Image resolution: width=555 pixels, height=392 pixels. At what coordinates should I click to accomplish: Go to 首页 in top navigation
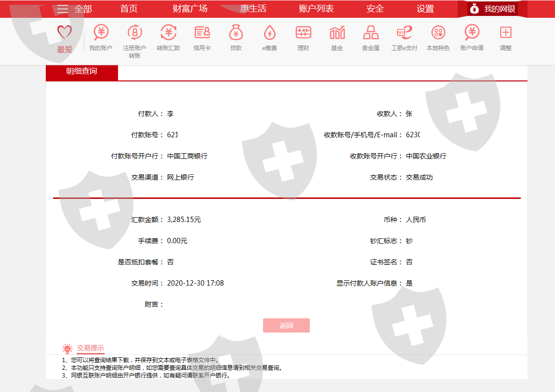[x=129, y=9]
